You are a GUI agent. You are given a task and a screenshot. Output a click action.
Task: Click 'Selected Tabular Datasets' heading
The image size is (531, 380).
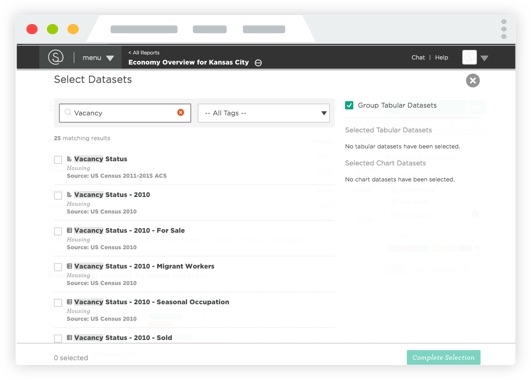coord(388,130)
